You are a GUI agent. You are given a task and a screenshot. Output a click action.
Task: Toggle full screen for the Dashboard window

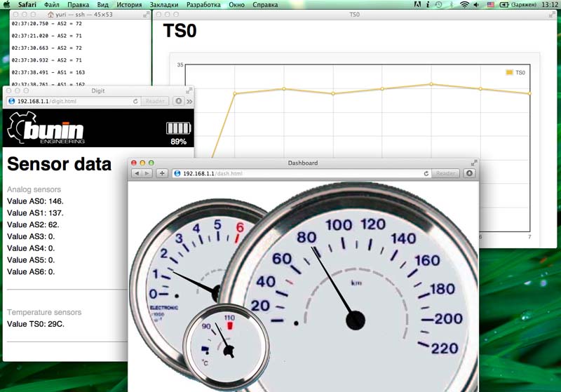pyautogui.click(x=474, y=163)
